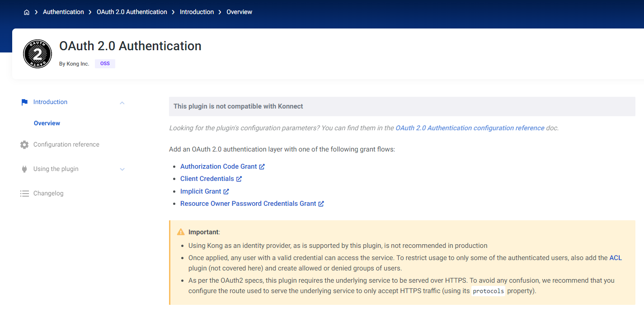Click 'This plugin is not compatible with Konnect' banner
644x313 pixels.
point(402,106)
